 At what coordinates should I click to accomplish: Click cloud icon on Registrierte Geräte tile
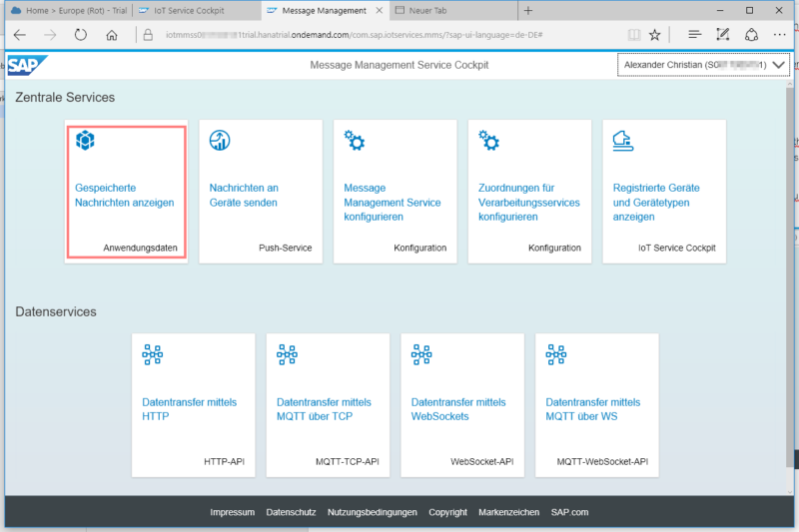[622, 141]
